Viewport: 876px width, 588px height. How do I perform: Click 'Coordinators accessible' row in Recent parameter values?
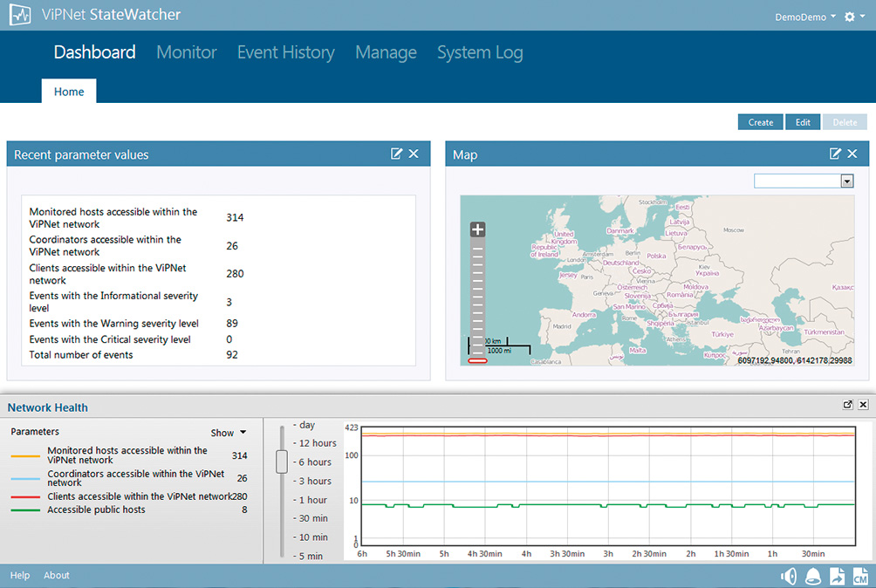click(x=134, y=246)
